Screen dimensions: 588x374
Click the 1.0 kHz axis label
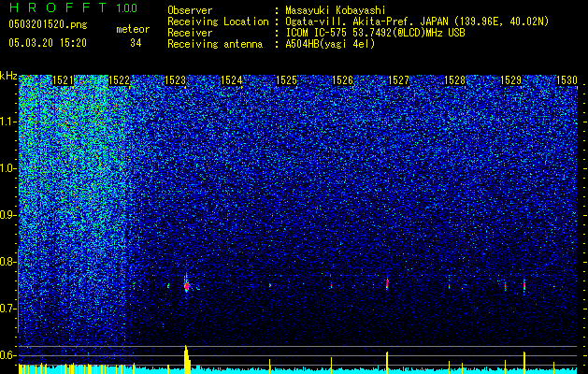(8, 168)
